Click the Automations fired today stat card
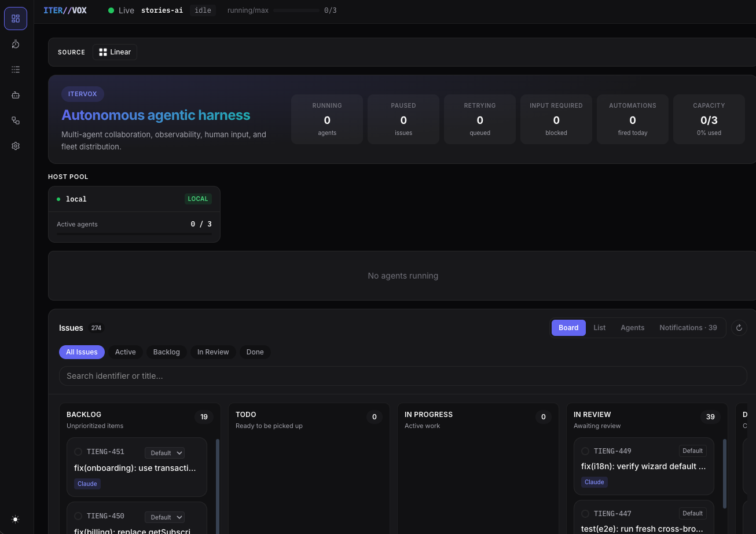The width and height of the screenshot is (756, 534). click(633, 119)
